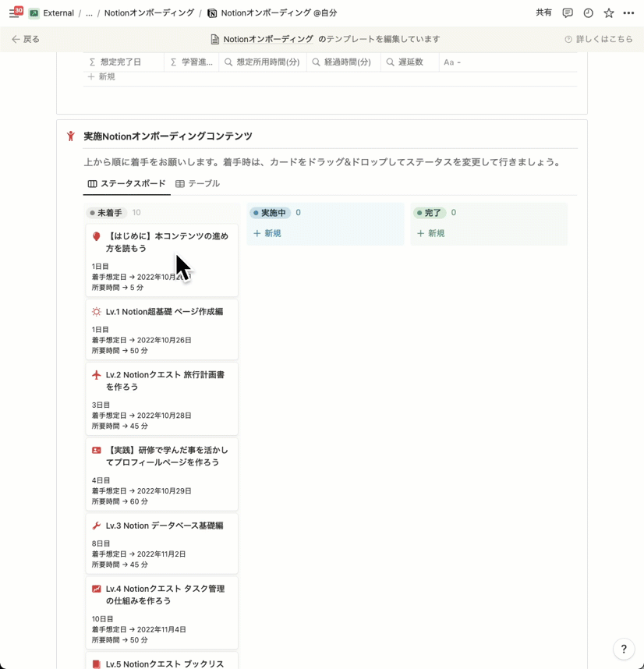Click the plus icon of 新規 in 完了 column
This screenshot has height=669, width=644.
[x=420, y=233]
